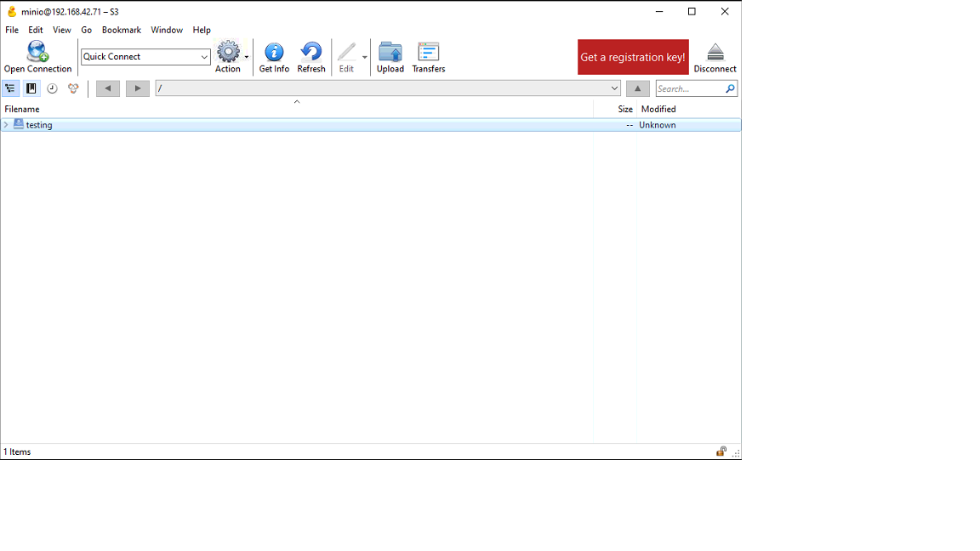Show connection history via clock icon
980x551 pixels.
click(53, 88)
